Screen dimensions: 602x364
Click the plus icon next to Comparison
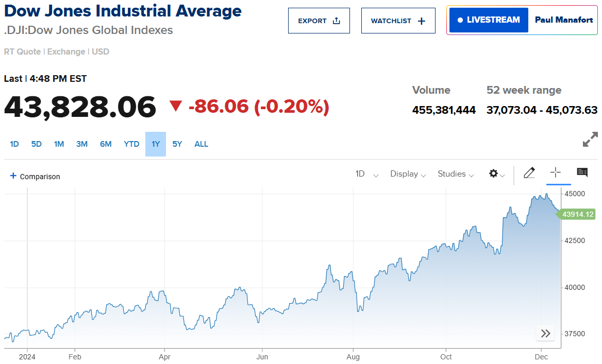coord(13,176)
